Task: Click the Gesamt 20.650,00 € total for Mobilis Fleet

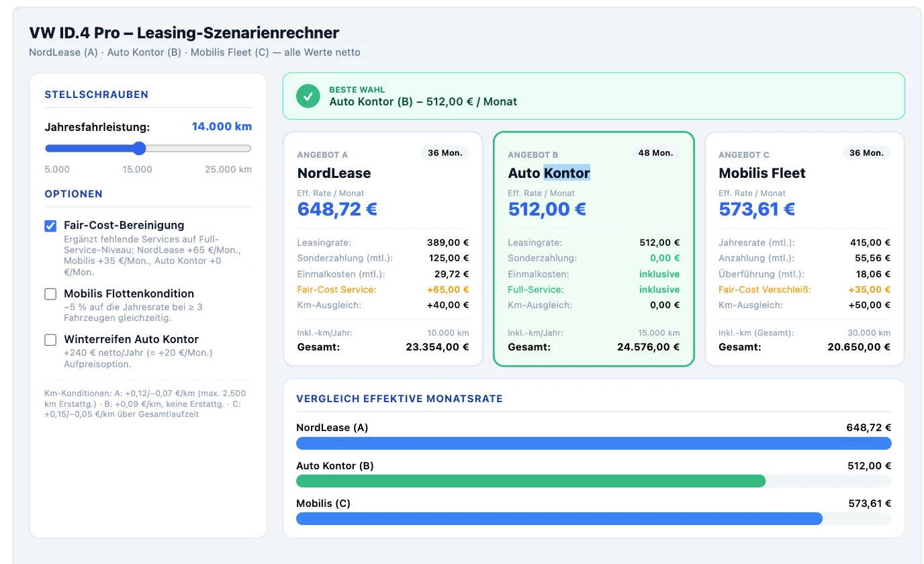Action: [860, 347]
